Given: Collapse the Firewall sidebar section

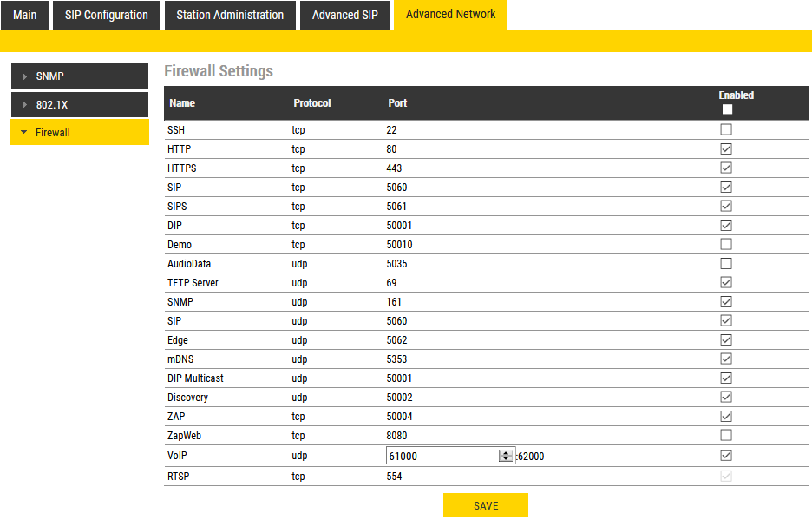Looking at the screenshot, I should [79, 133].
